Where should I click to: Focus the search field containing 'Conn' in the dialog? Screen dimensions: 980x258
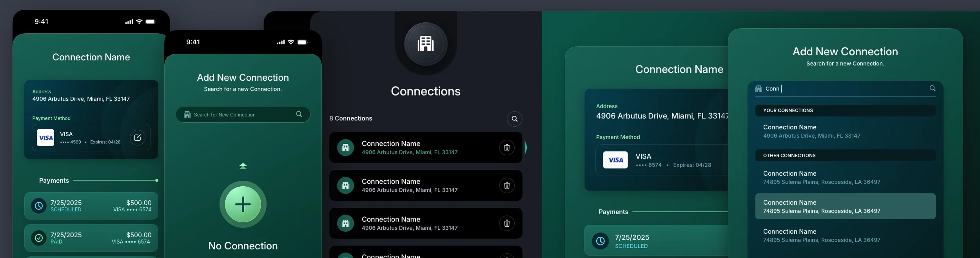click(845, 89)
